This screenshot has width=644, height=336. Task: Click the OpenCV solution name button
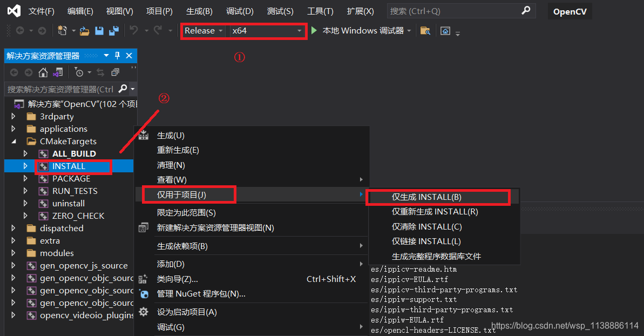click(570, 11)
